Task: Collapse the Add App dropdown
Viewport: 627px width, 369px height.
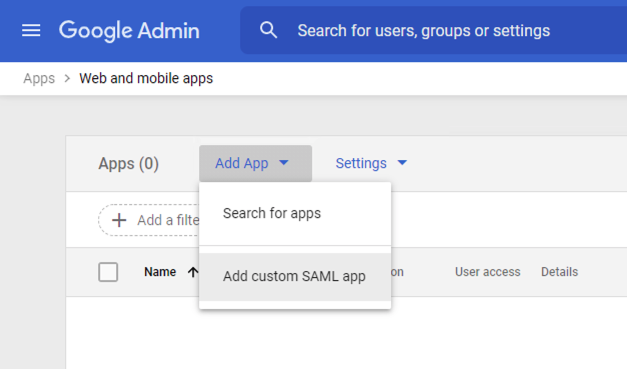Action: coord(256,163)
